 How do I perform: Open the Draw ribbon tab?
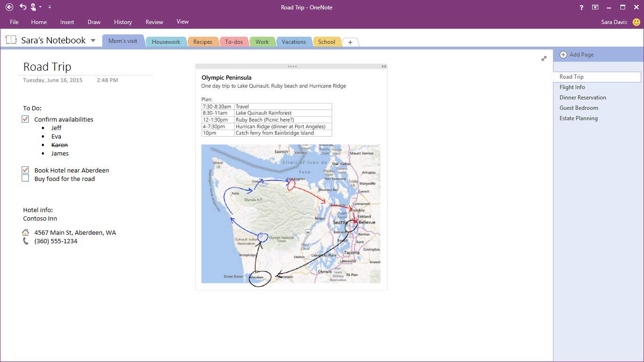pos(94,22)
